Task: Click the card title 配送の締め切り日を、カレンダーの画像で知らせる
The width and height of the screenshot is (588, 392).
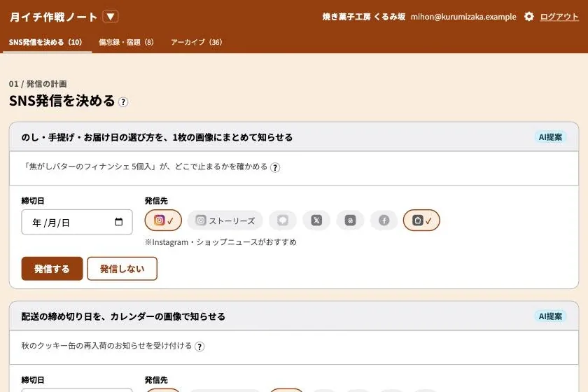Action: tap(123, 316)
